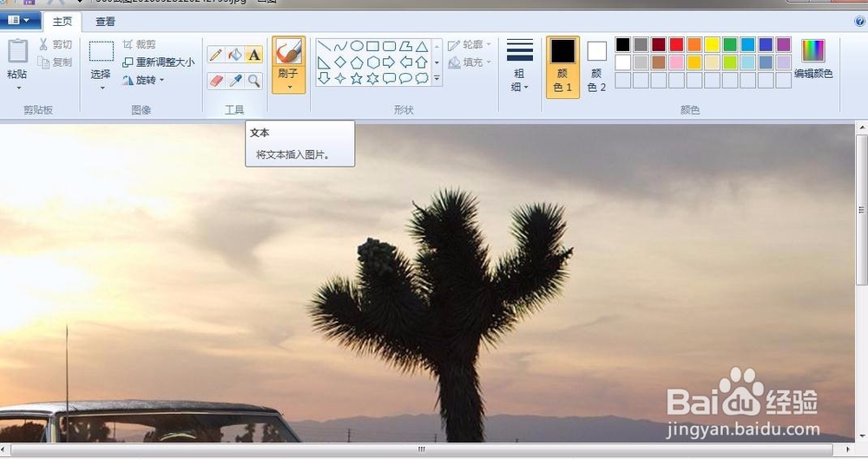The height and width of the screenshot is (459, 868).
Task: Choose the Oval callout shape
Action: point(405,78)
